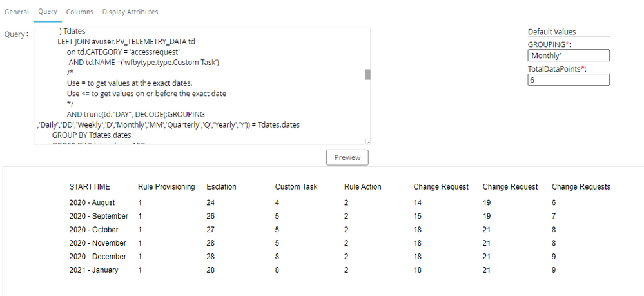
Task: Click the Esclation column header
Action: click(220, 187)
